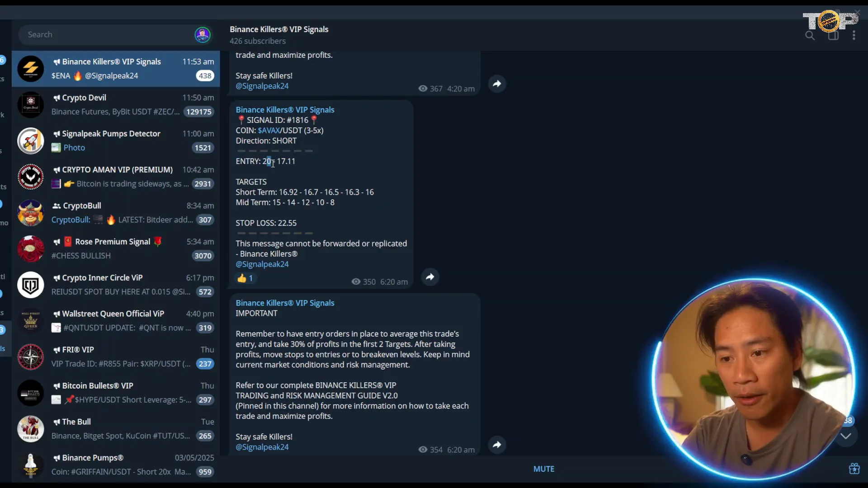Click the Direction: SHORT text
The image size is (868, 488).
(x=266, y=141)
